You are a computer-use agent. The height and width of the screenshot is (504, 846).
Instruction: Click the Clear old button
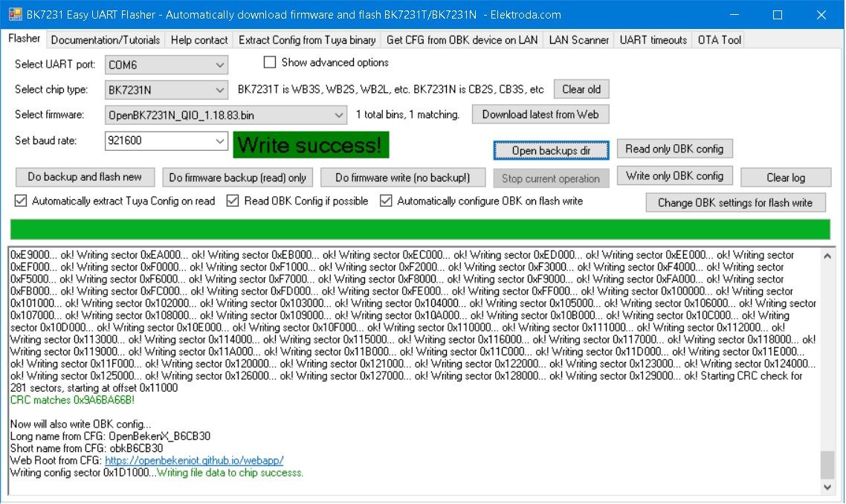(x=581, y=89)
